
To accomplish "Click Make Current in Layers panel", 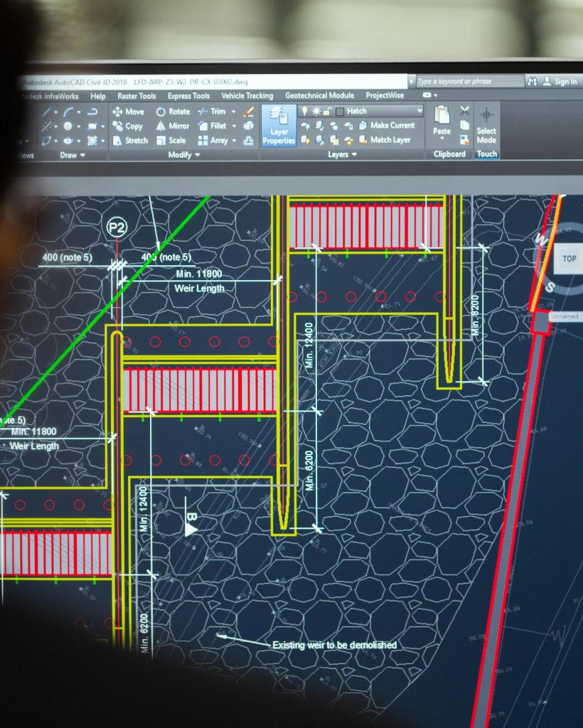I will [390, 125].
